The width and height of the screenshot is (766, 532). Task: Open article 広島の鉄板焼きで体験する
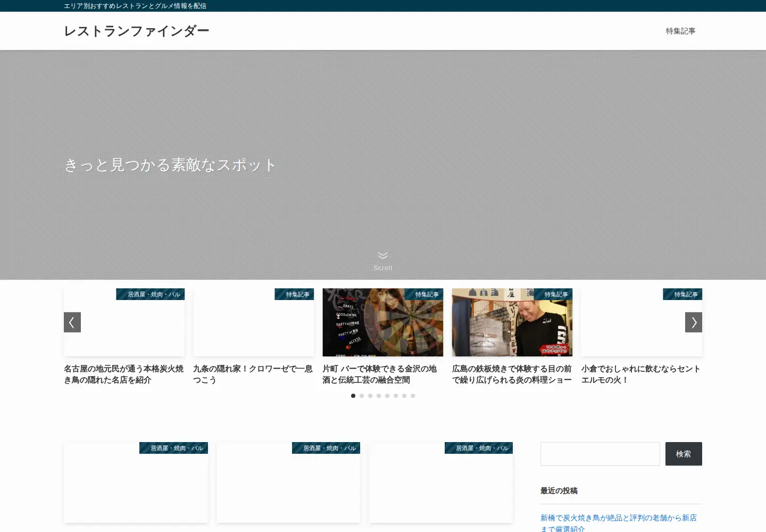coord(512,374)
